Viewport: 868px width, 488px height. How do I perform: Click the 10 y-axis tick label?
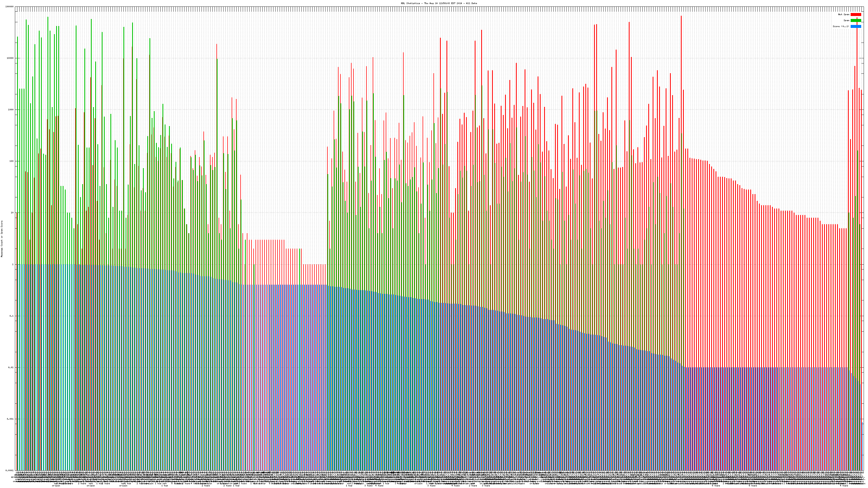[12, 213]
